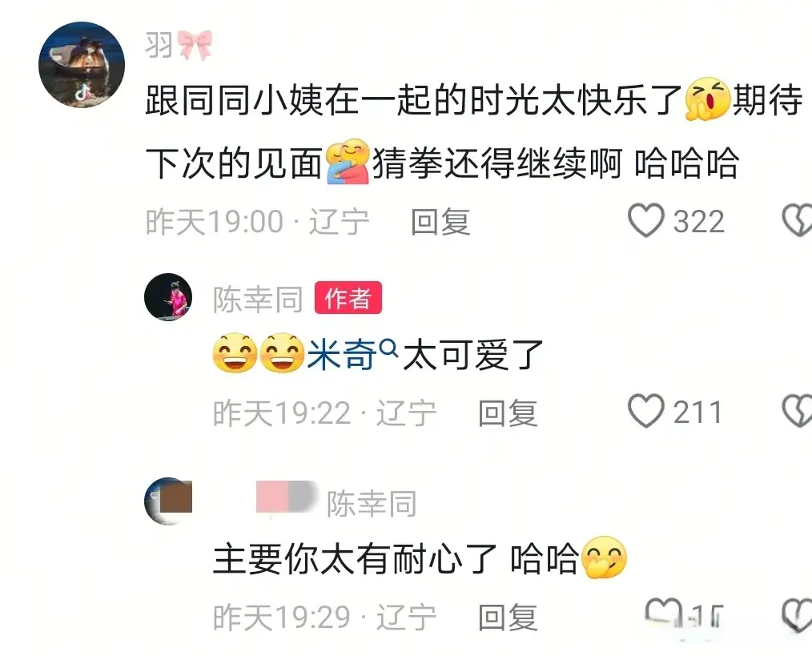812x656 pixels.
Task: Reply to the 19:22 author comment
Action: [x=508, y=413]
